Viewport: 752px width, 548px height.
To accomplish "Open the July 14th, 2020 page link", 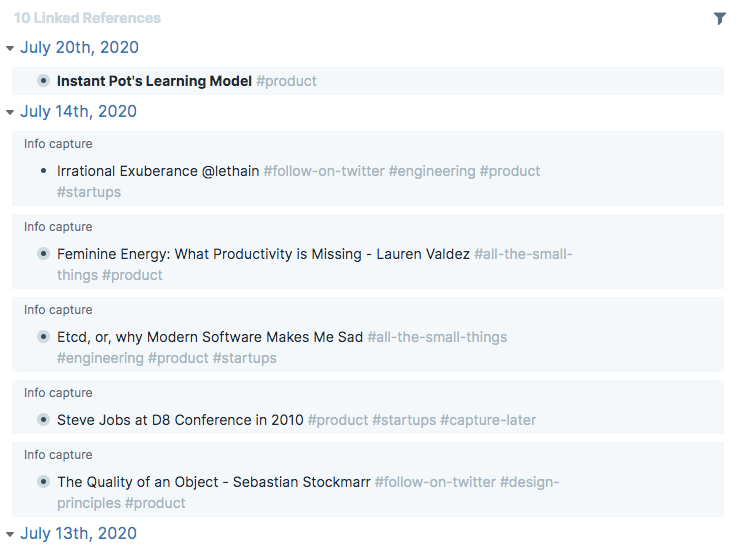I will coord(78,111).
